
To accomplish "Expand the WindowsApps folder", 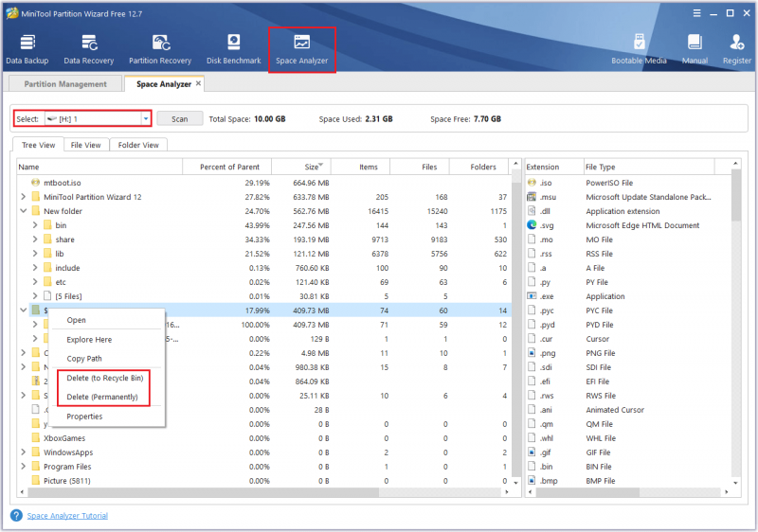I will (x=23, y=452).
